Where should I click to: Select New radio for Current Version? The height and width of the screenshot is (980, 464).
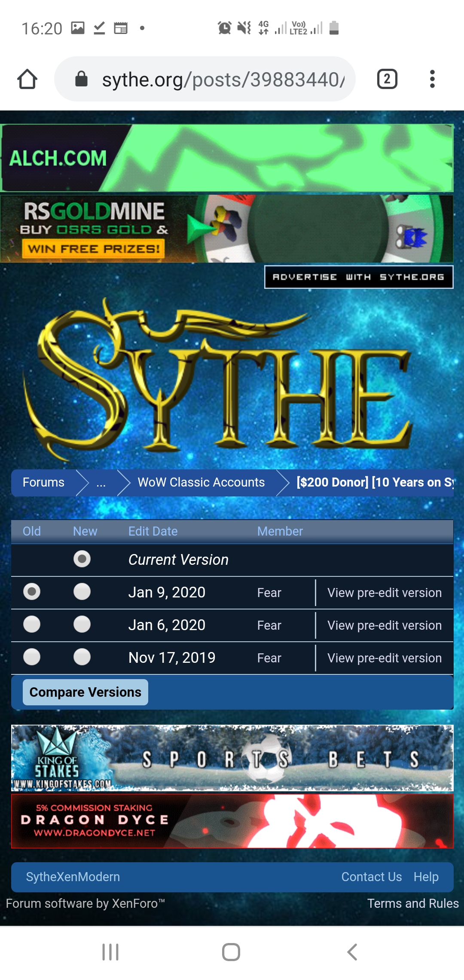click(x=82, y=559)
